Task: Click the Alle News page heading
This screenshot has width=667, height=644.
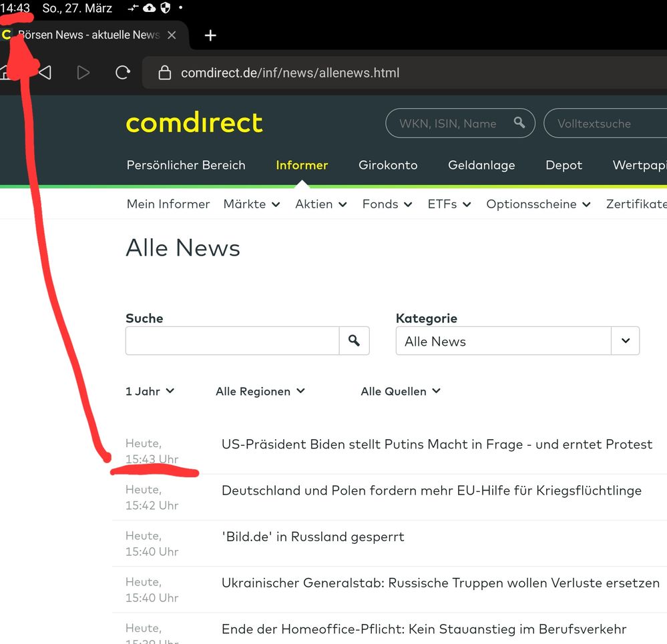Action: coord(183,248)
